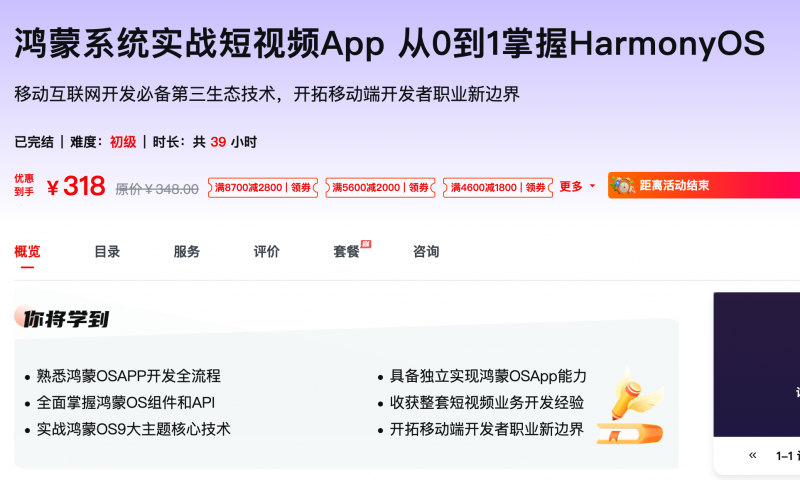Click the previous chapter double-arrow icon

(x=753, y=455)
